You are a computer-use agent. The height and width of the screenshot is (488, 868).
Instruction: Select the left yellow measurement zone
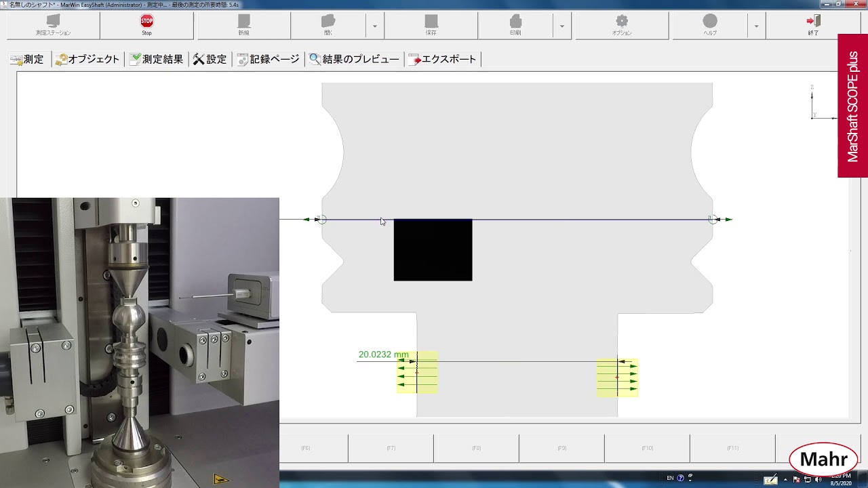(x=417, y=372)
